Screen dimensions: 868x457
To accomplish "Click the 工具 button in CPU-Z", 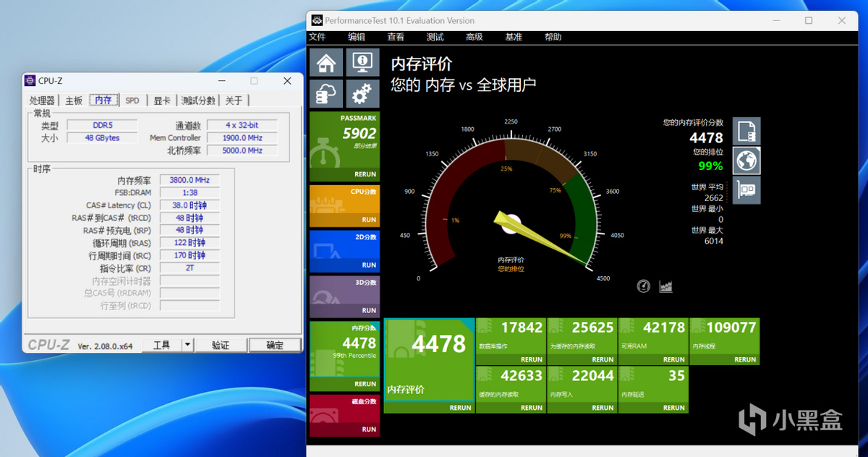I will (x=161, y=346).
